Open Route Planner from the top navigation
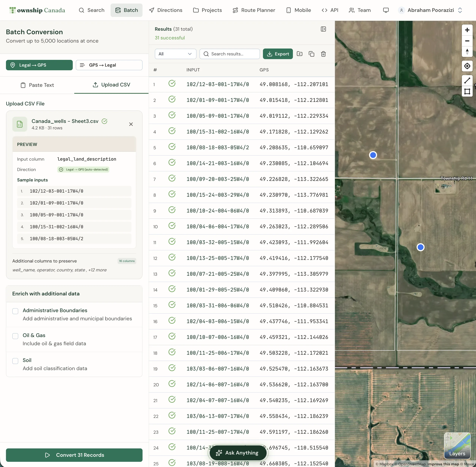Image resolution: width=476 pixels, height=467 pixels. 254,10
